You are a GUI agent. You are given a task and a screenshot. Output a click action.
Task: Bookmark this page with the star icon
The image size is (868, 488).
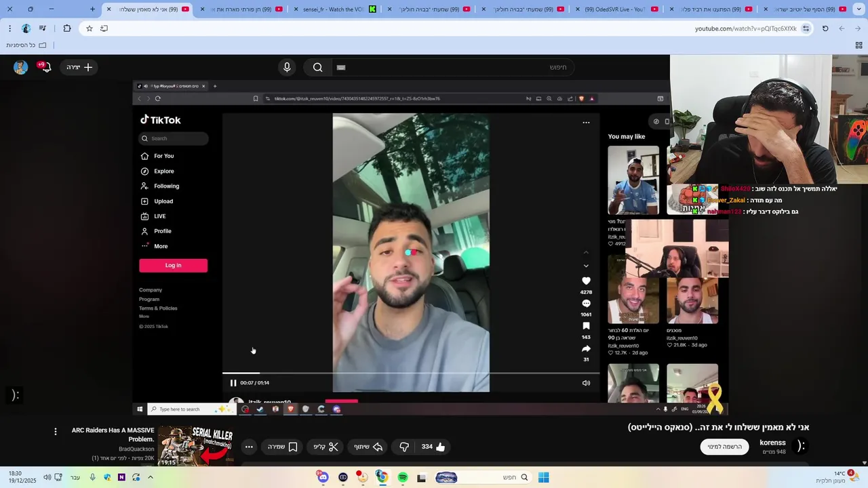[89, 28]
